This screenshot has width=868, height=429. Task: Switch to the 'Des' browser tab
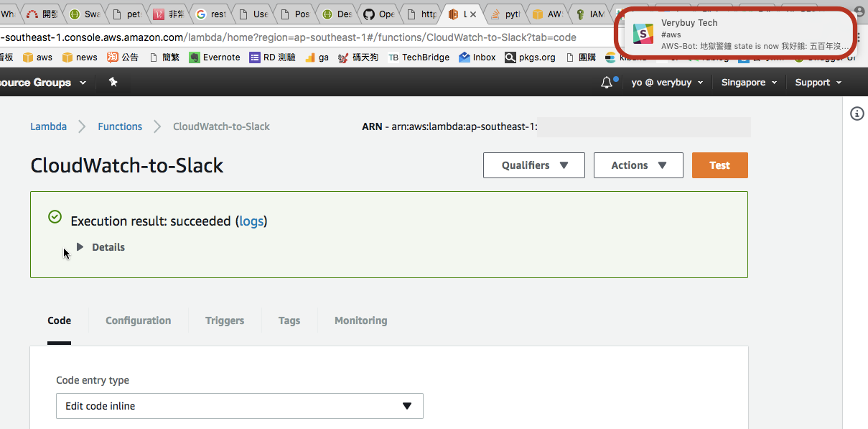(337, 14)
